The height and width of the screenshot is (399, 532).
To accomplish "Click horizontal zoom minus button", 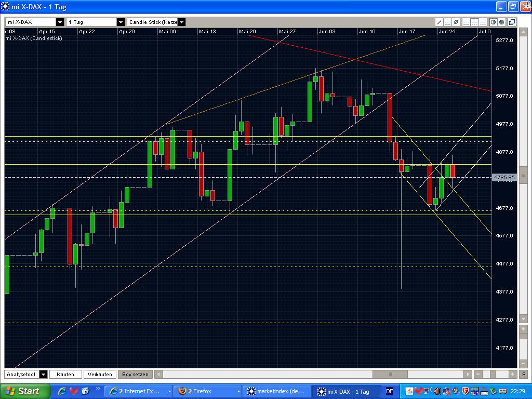I will click(478, 374).
